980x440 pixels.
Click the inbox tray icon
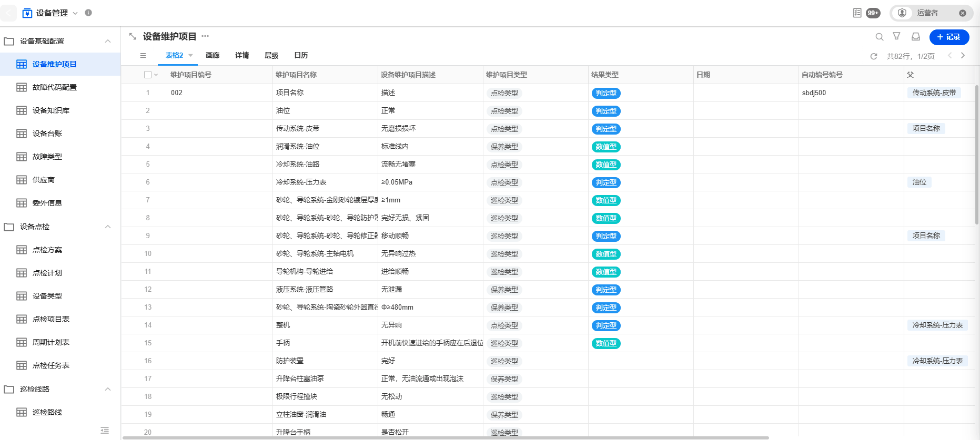(915, 37)
